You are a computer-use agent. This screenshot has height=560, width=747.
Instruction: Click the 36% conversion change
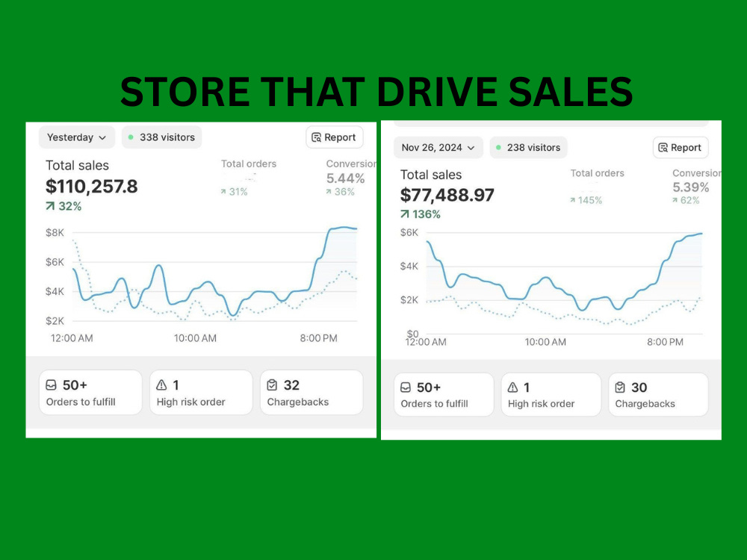(x=341, y=192)
